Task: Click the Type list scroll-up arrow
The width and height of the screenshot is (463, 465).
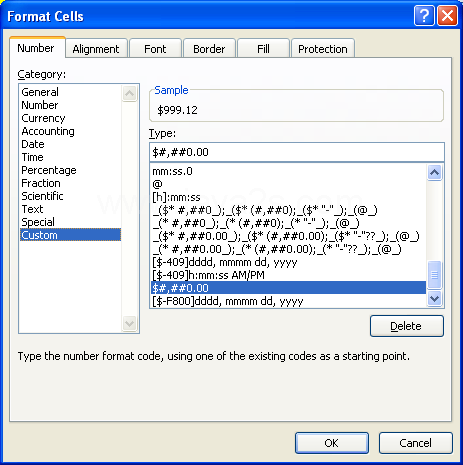Action: (435, 172)
